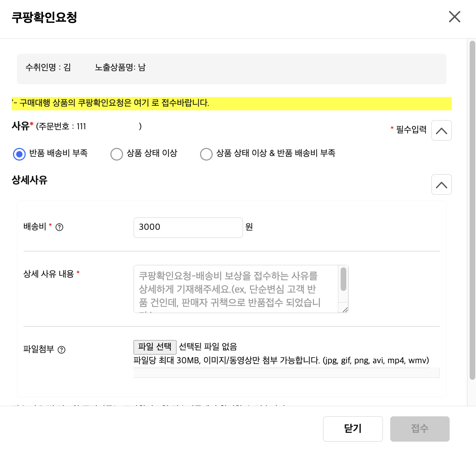This screenshot has width=476, height=449.
Task: Click the 필수입력 label text
Action: pos(411,130)
